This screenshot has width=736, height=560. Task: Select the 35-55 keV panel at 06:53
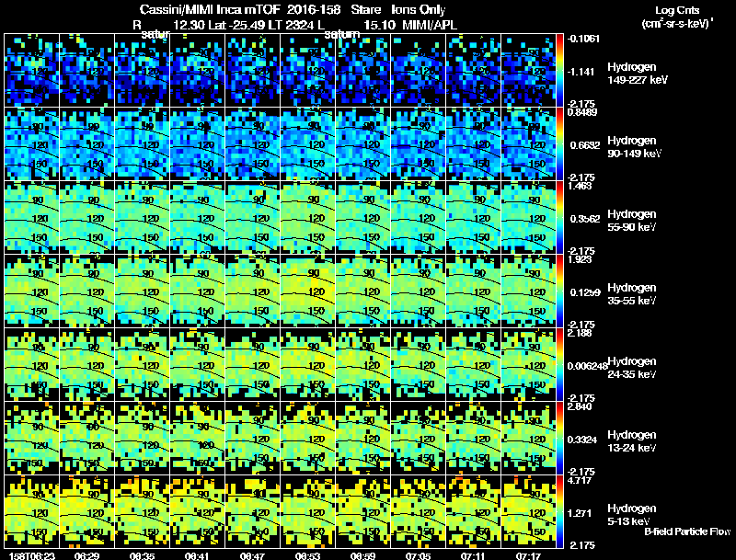click(x=307, y=291)
